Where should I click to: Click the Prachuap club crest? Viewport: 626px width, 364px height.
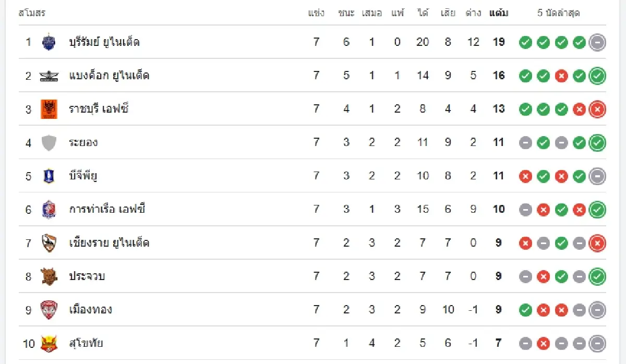(49, 276)
